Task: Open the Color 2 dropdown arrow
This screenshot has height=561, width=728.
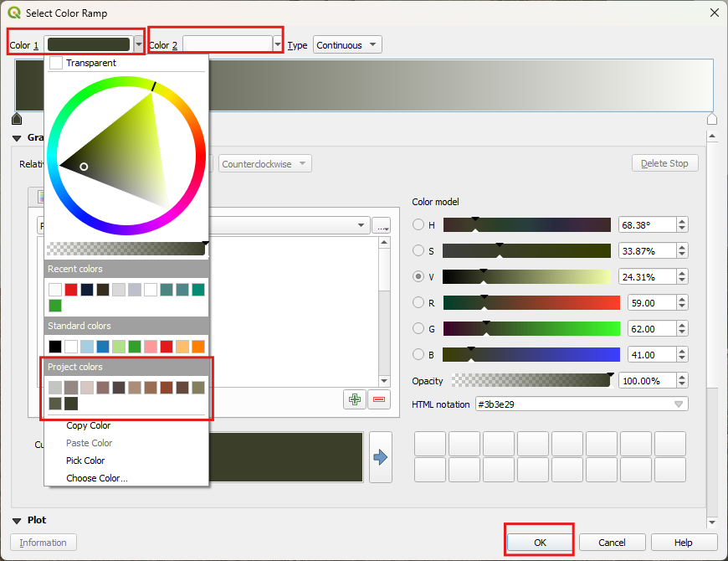Action: pyautogui.click(x=277, y=44)
